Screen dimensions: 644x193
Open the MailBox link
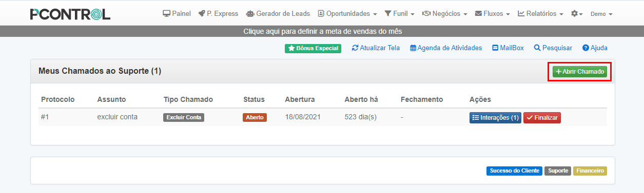pos(508,48)
